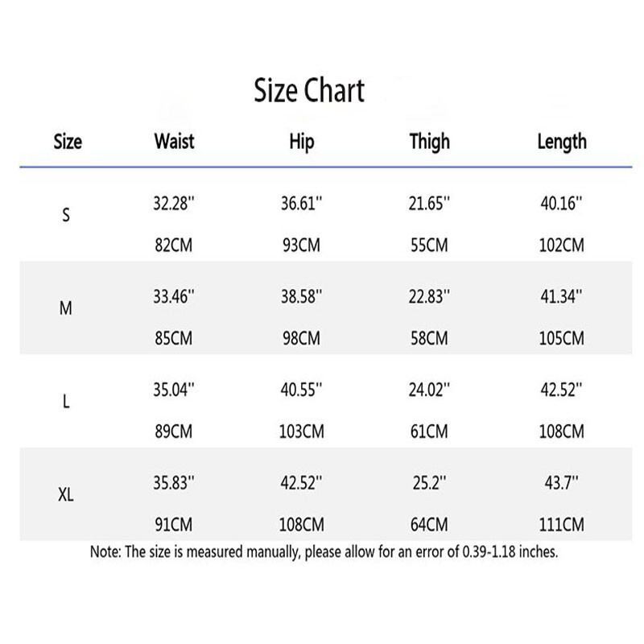Click the L size row label

pos(66,402)
